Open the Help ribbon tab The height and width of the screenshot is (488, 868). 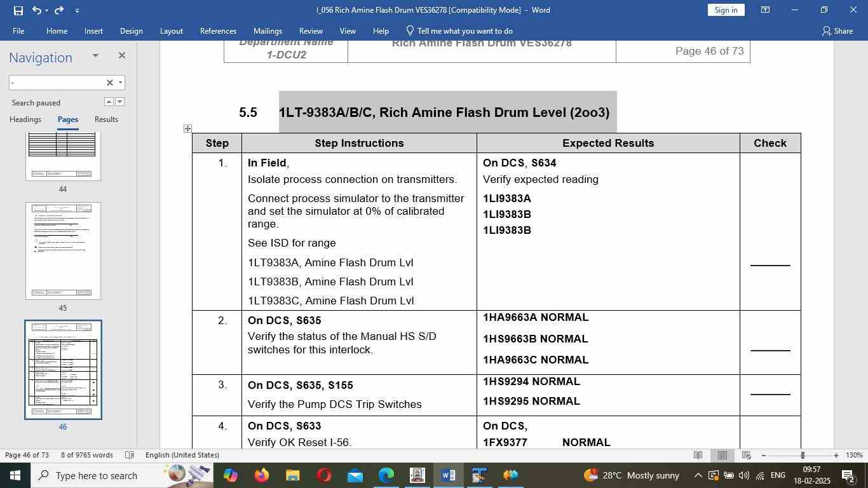(381, 30)
